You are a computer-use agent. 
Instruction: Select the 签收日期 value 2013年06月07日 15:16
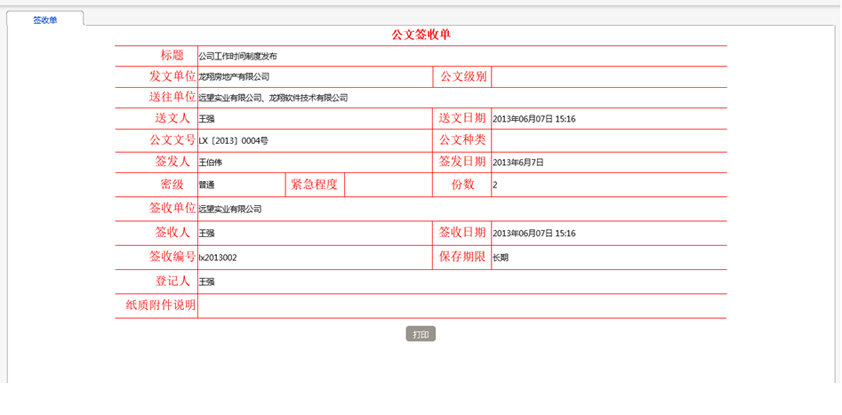click(x=534, y=233)
